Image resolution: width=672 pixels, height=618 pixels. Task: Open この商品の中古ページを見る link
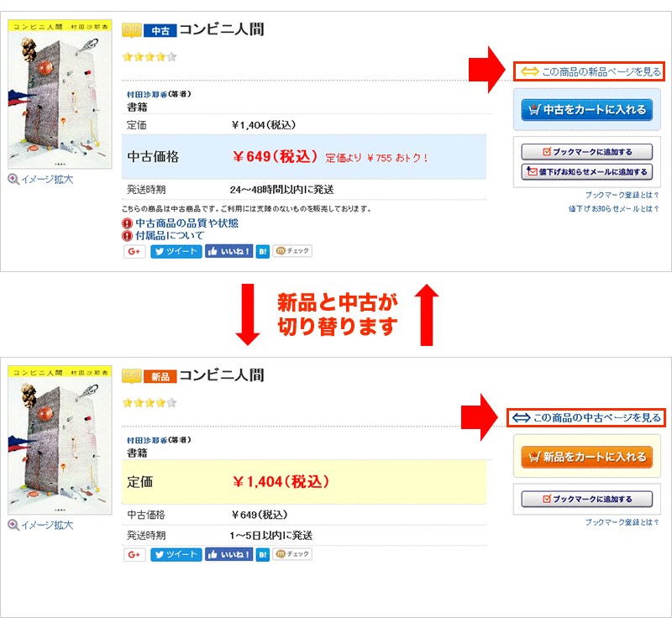pos(586,417)
